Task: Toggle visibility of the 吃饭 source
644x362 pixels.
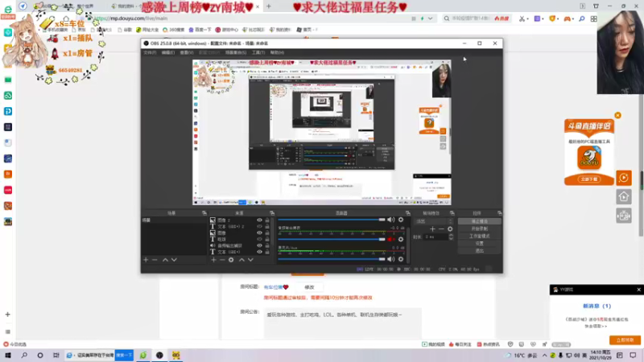Action: (259, 239)
